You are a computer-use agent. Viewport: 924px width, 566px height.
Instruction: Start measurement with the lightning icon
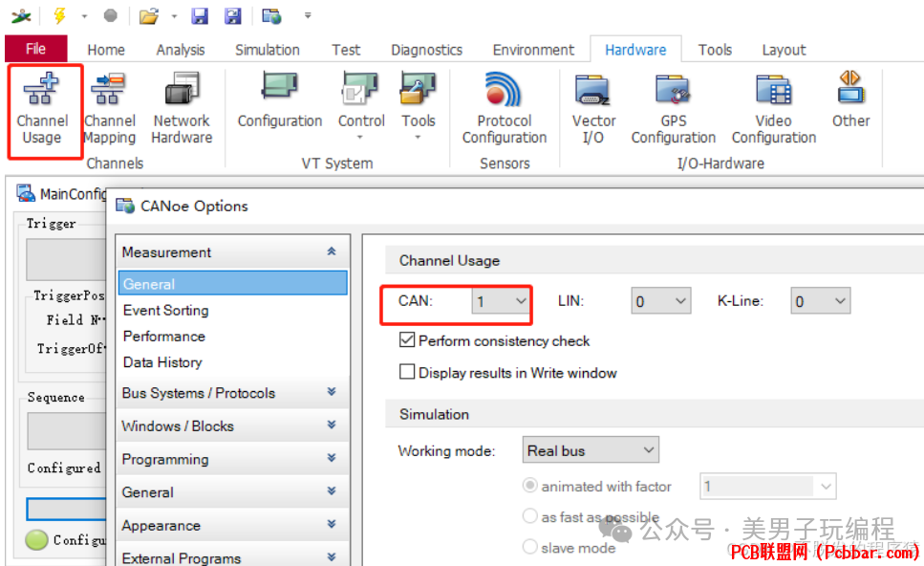(59, 16)
